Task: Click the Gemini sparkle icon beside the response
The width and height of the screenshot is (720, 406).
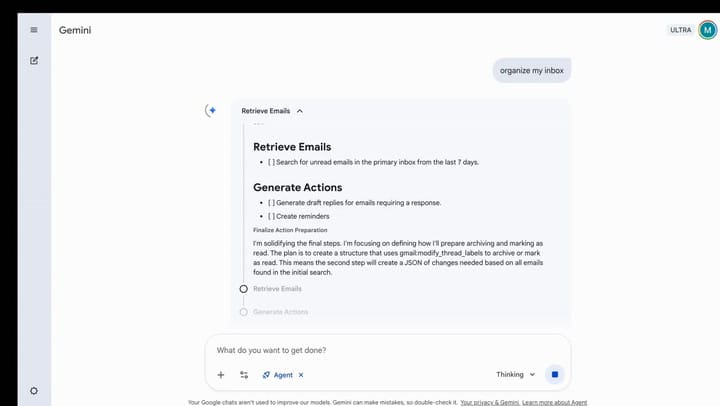Action: point(211,111)
